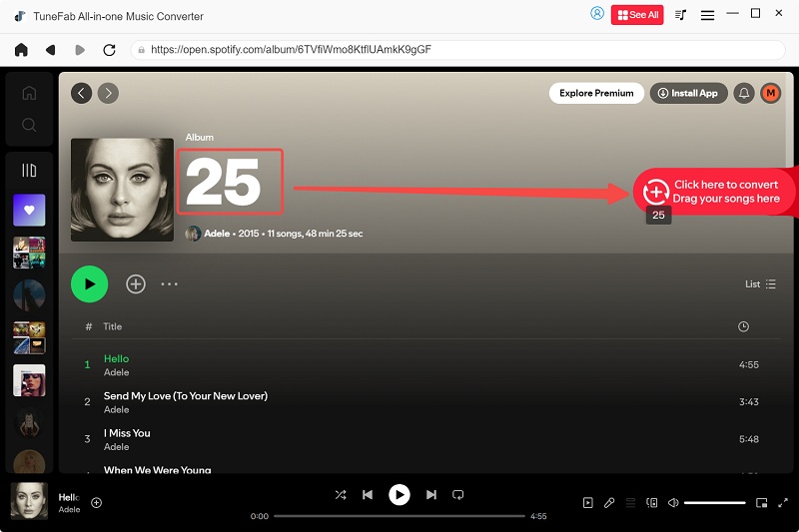This screenshot has height=532, width=799.
Task: Mute the volume speaker icon
Action: click(673, 503)
